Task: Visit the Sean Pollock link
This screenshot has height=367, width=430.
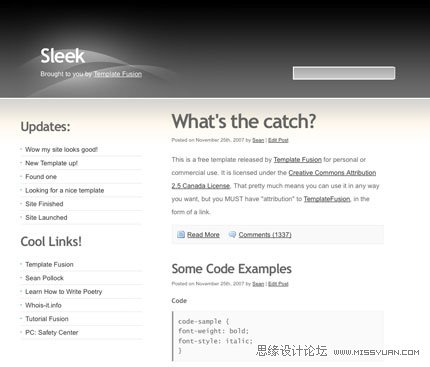Action: pyautogui.click(x=44, y=278)
